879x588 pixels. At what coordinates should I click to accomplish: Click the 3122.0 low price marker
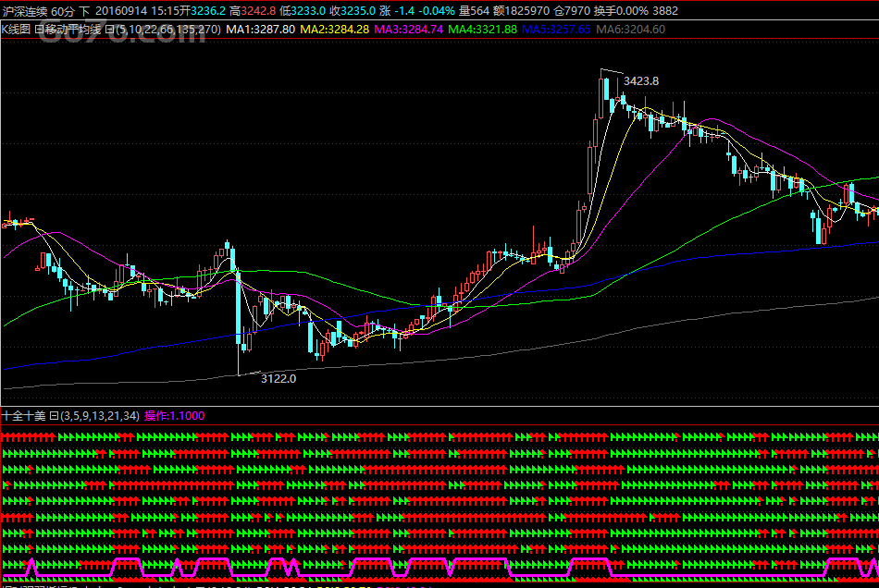pyautogui.click(x=278, y=378)
